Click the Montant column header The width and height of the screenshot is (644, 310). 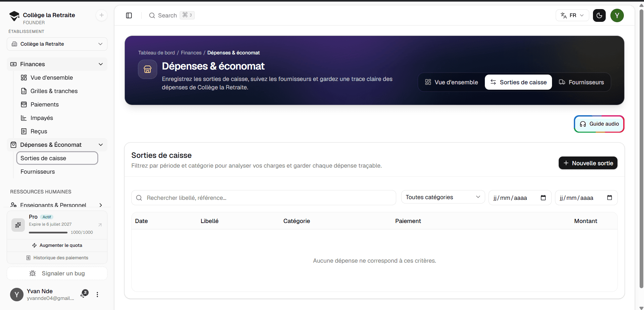586,221
